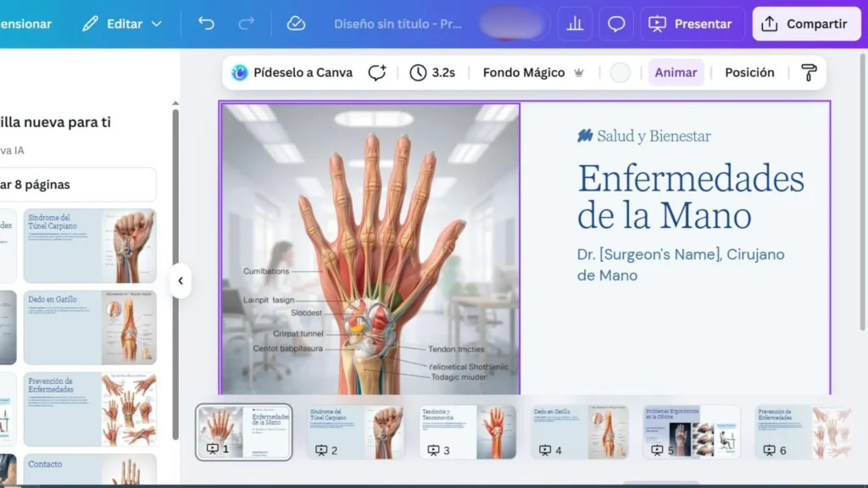Open the analytics bar chart icon
Screen dimensions: 868x488
coord(575,24)
